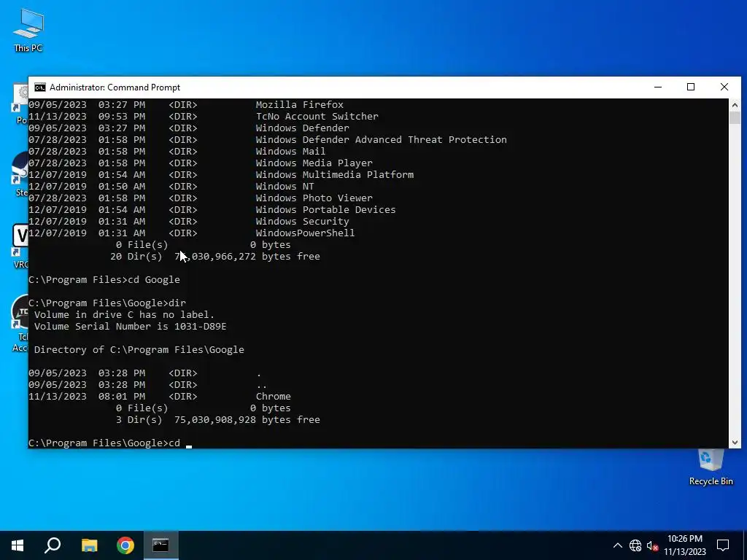Click the 'Administrator: Command Prompt' title text
Screen dimensions: 747x560
[x=115, y=87]
